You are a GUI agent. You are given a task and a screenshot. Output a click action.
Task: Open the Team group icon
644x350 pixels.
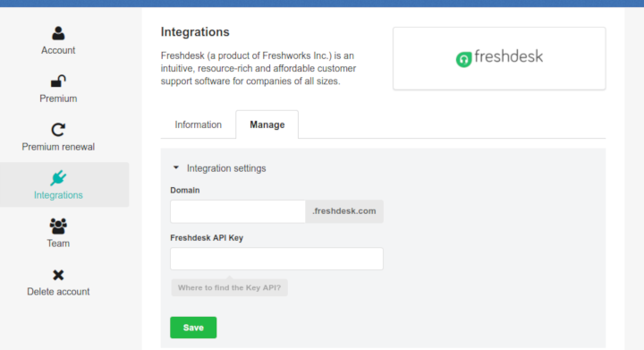coord(58,226)
